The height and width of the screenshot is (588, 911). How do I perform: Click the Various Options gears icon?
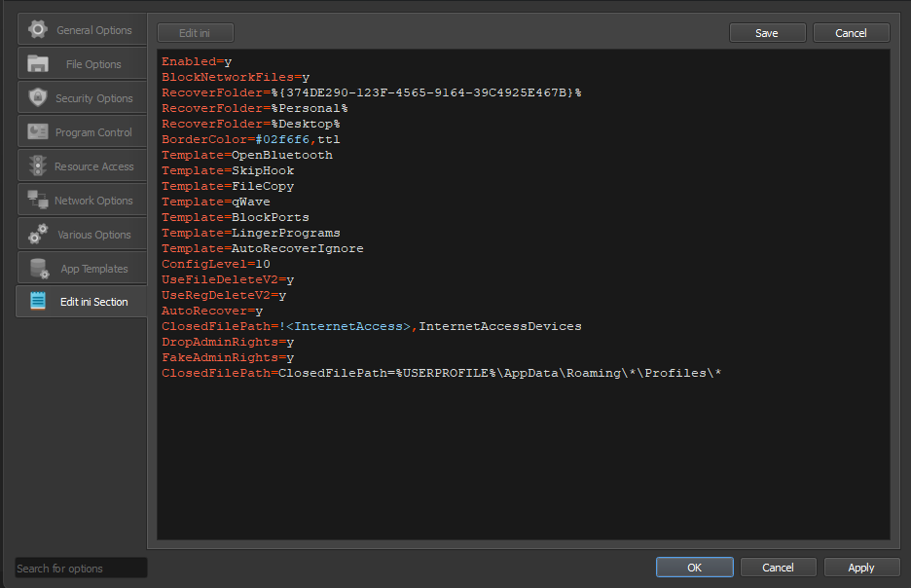(x=38, y=235)
